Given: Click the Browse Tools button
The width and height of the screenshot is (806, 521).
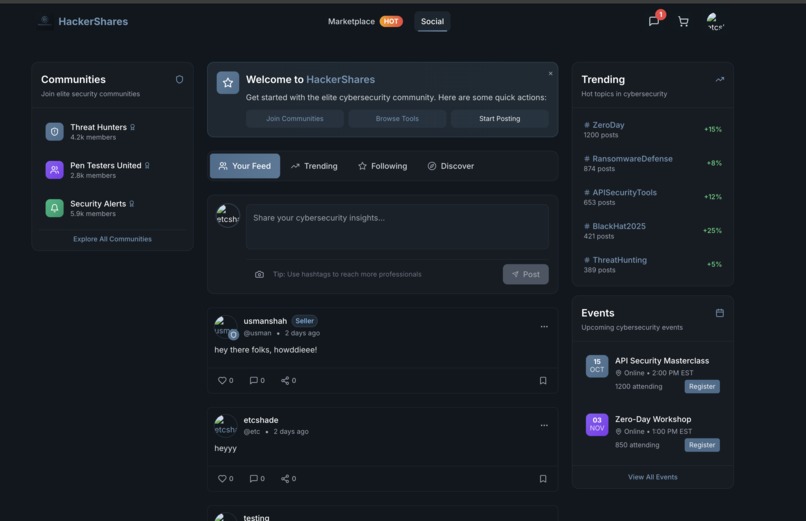Looking at the screenshot, I should pyautogui.click(x=397, y=119).
